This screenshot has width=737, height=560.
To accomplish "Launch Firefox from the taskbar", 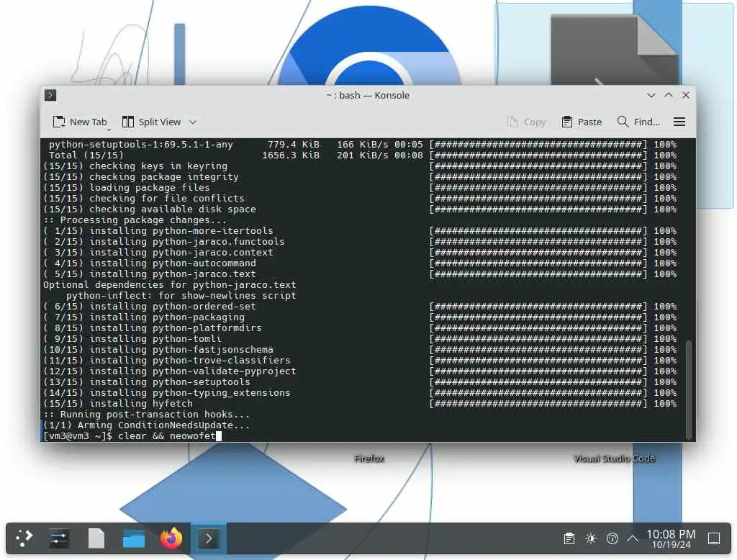I will pyautogui.click(x=171, y=538).
